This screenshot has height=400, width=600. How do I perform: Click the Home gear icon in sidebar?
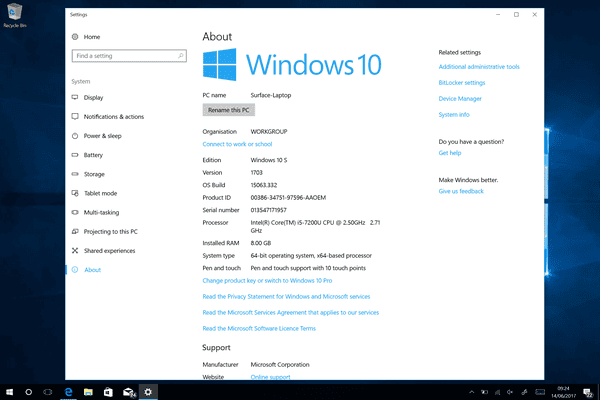[x=75, y=36]
